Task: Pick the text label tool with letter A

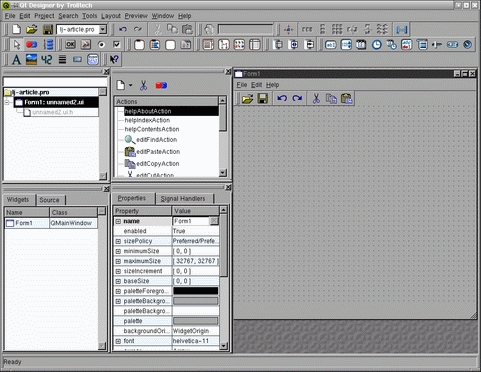Action: [16, 60]
